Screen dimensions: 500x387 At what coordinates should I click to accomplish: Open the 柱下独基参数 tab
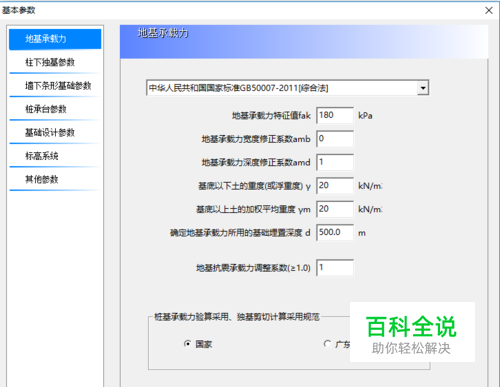pyautogui.click(x=55, y=62)
